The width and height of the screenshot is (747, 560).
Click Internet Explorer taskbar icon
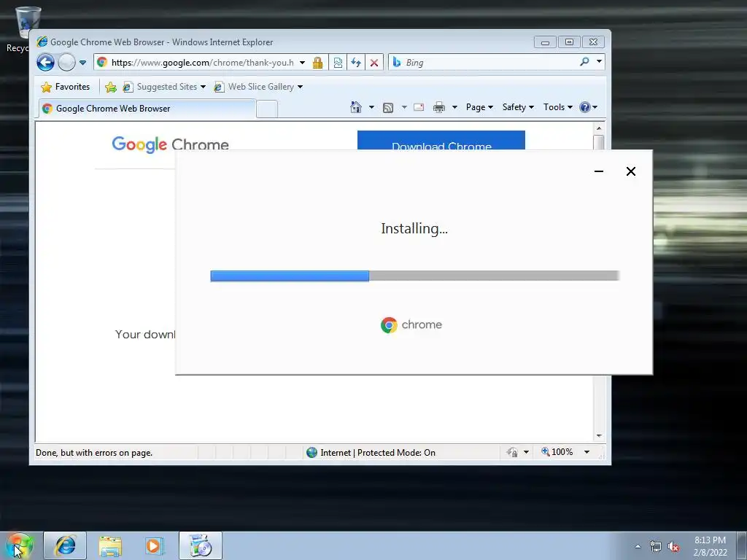(65, 545)
